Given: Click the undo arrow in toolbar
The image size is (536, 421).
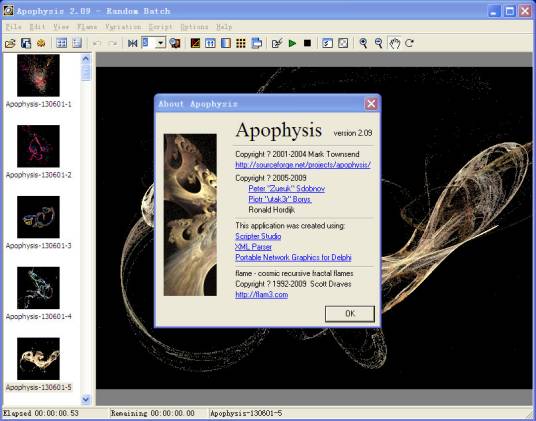Looking at the screenshot, I should (97, 43).
